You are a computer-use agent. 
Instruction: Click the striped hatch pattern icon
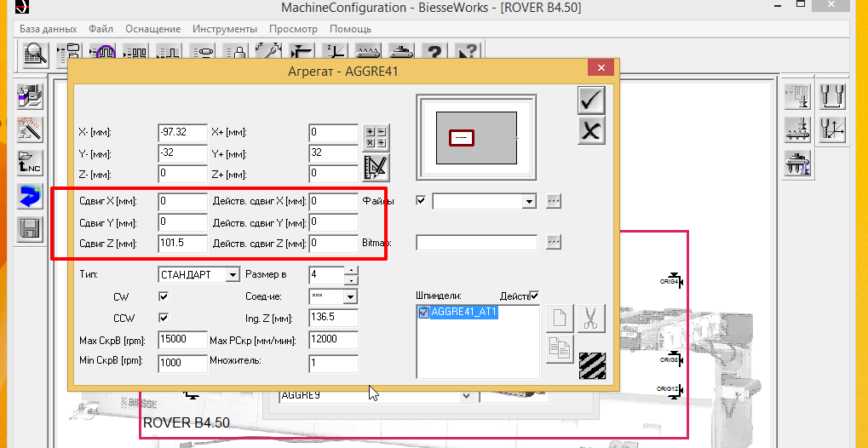[592, 366]
